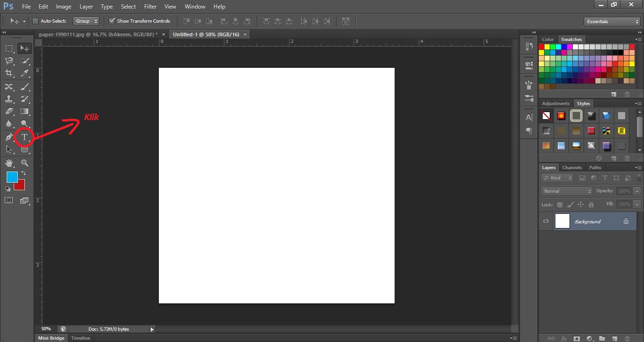Image resolution: width=644 pixels, height=342 pixels.
Task: Pick the Eyedropper tool
Action: click(x=25, y=73)
